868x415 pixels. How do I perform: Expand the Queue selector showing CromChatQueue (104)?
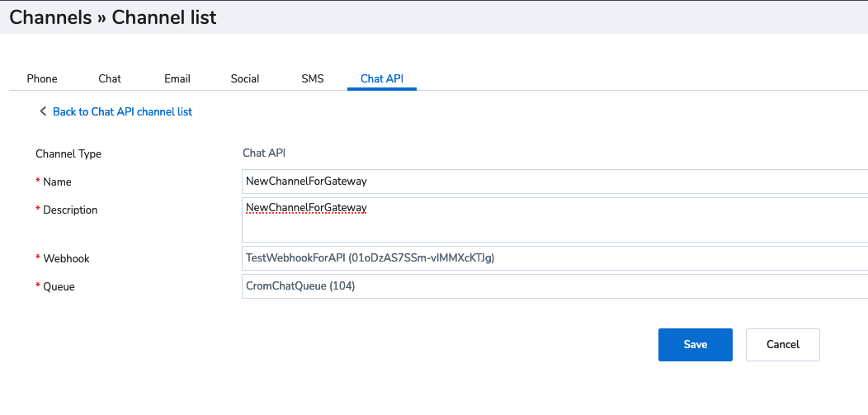[553, 286]
